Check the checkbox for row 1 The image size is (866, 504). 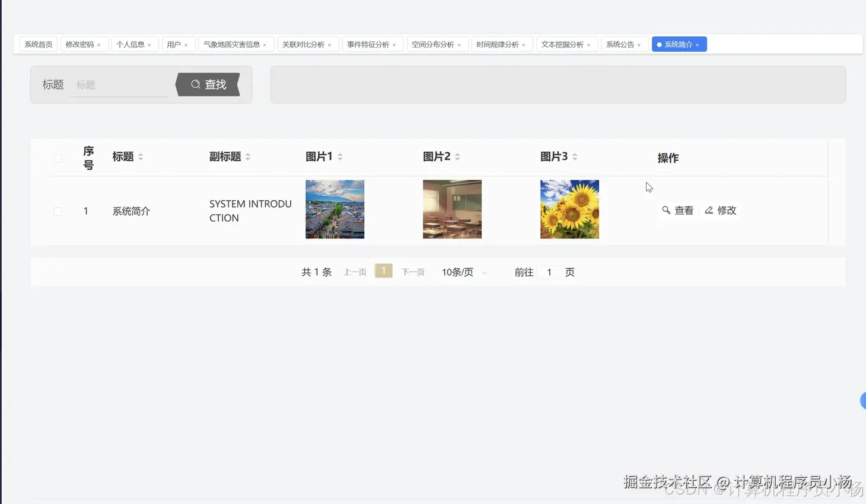(x=58, y=210)
